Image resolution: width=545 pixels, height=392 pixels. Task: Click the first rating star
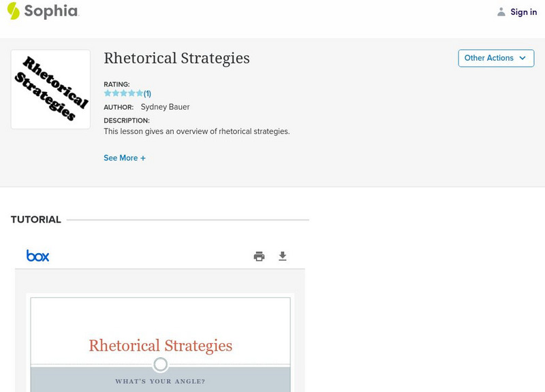pos(108,93)
